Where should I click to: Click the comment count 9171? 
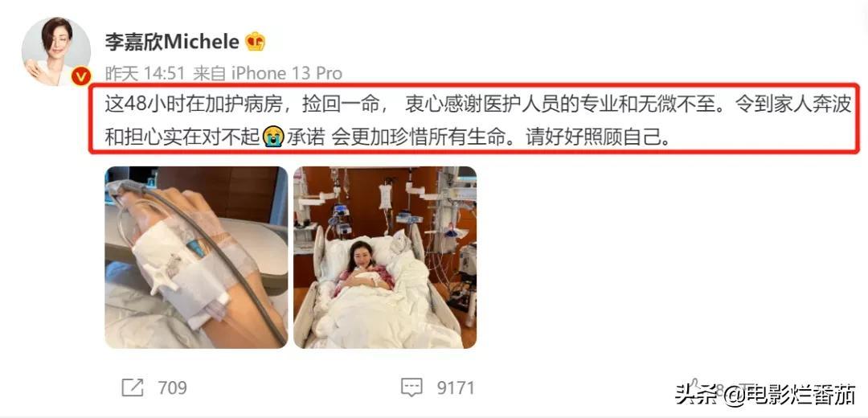coord(456,388)
